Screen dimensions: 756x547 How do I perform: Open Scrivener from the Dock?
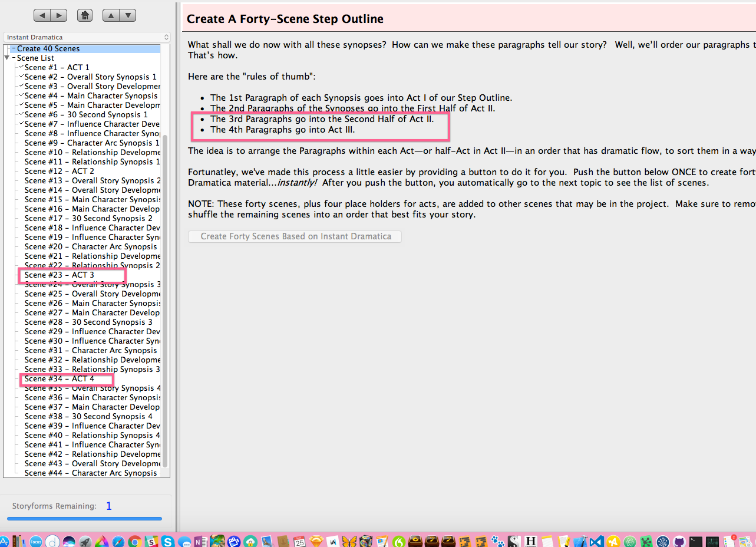coord(514,542)
